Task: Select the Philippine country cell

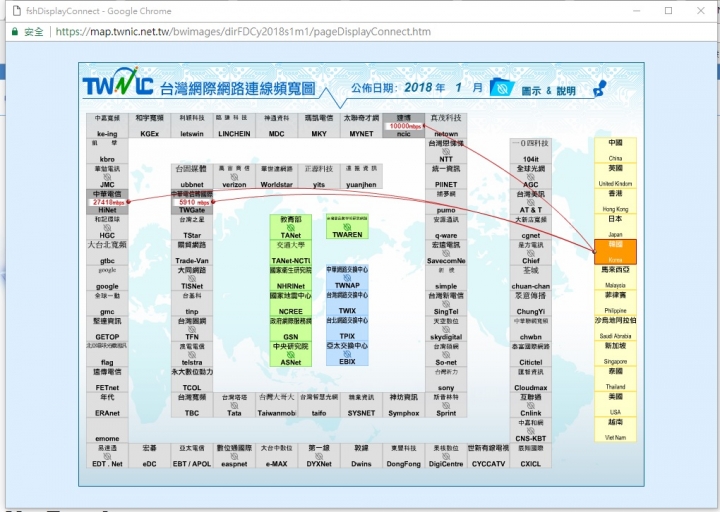Action: coord(615,303)
